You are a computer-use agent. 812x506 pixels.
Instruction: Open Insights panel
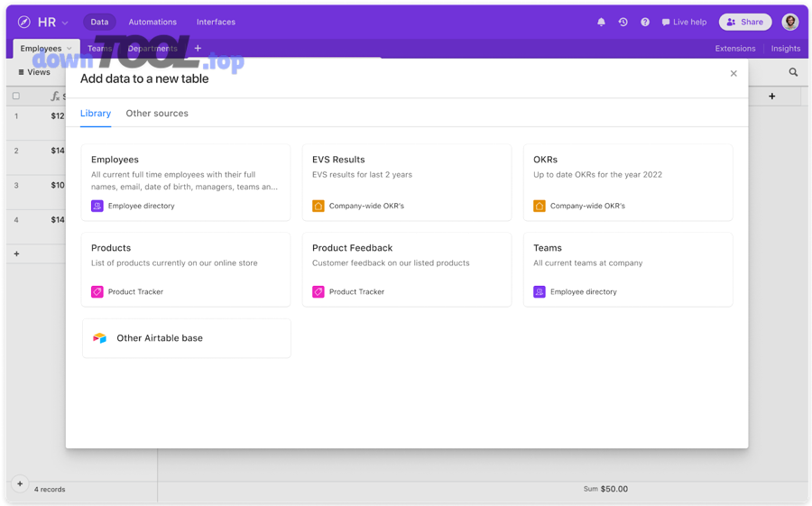tap(786, 48)
